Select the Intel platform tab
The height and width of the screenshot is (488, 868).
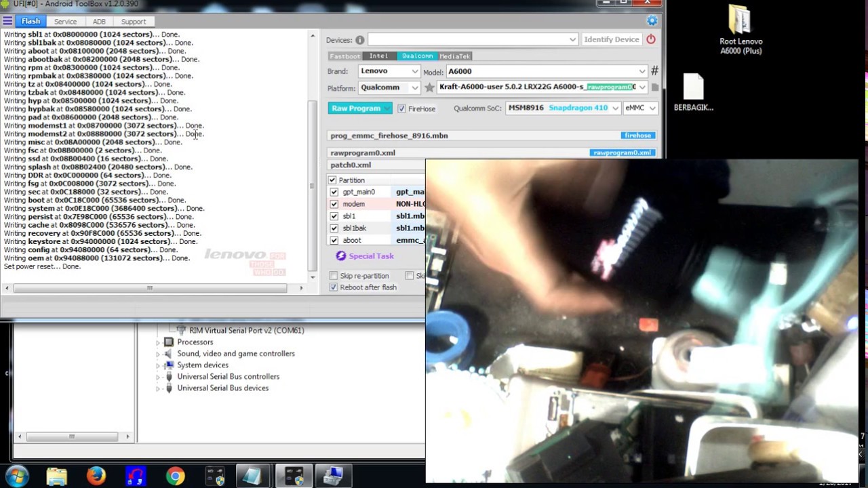click(379, 56)
